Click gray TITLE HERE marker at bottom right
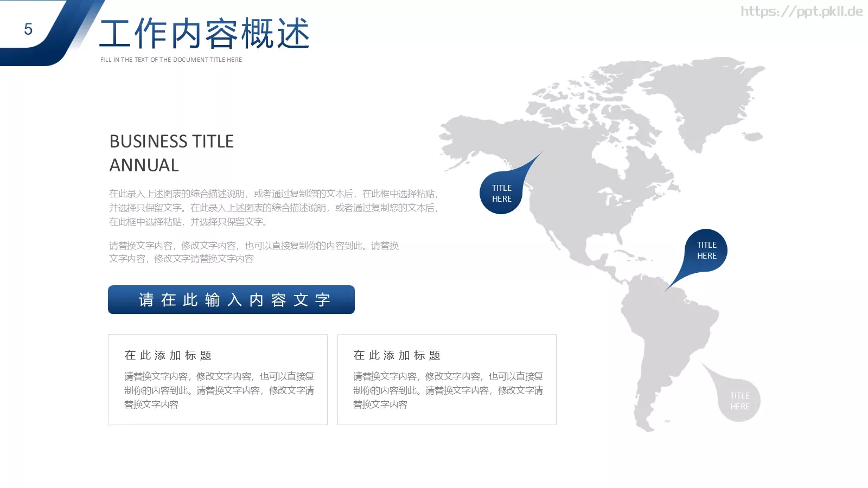This screenshot has height=488, width=868. pos(739,401)
